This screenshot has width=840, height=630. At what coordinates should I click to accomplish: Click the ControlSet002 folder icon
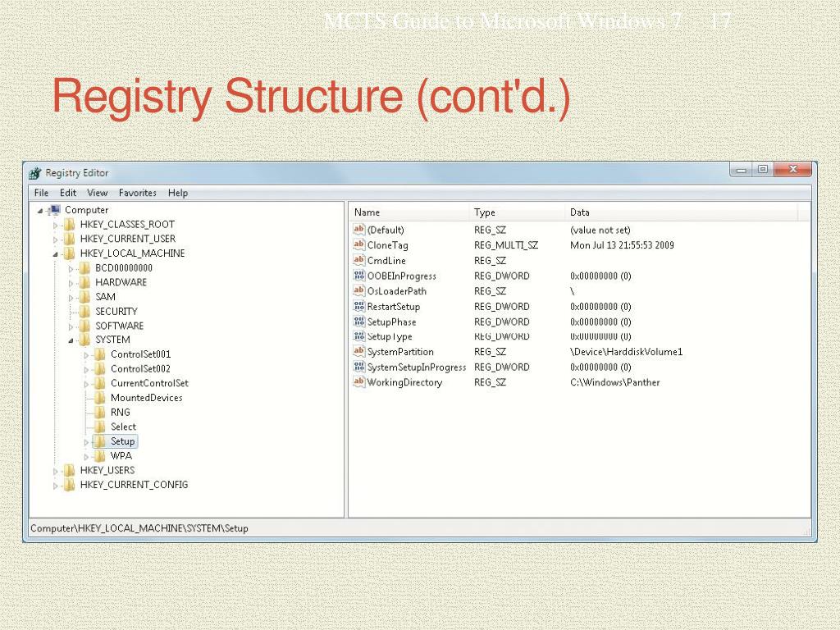99,368
